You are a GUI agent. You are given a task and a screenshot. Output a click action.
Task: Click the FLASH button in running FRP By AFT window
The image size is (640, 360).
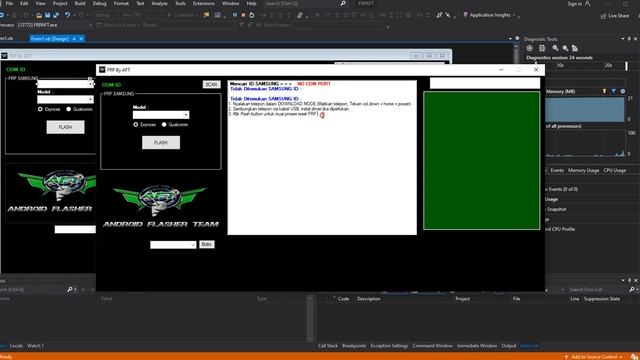[x=161, y=142]
